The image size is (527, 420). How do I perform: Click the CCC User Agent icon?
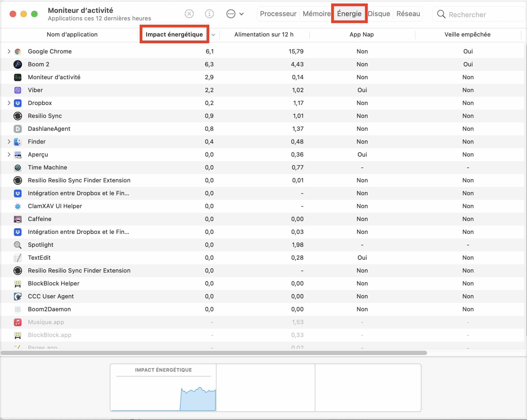click(18, 296)
